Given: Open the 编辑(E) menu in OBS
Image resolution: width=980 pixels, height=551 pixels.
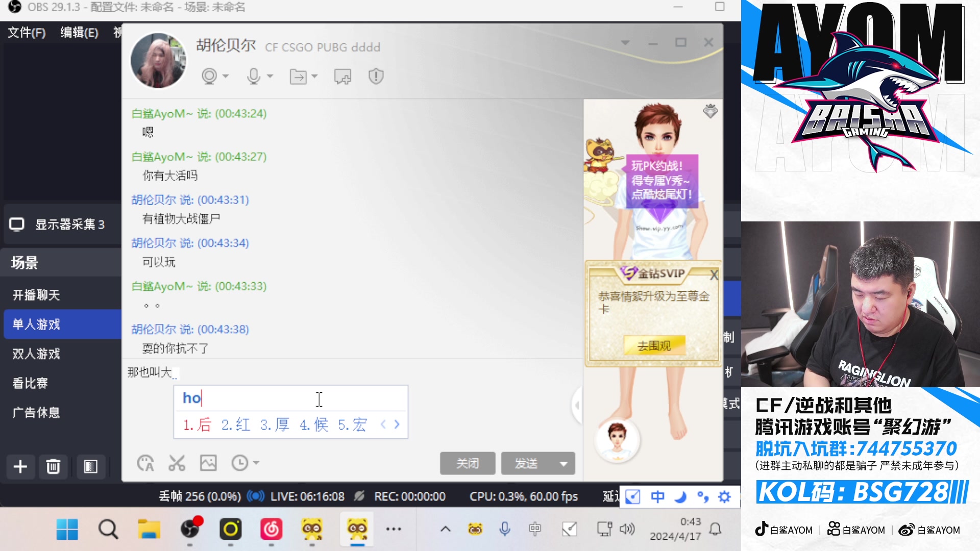Looking at the screenshot, I should click(80, 33).
